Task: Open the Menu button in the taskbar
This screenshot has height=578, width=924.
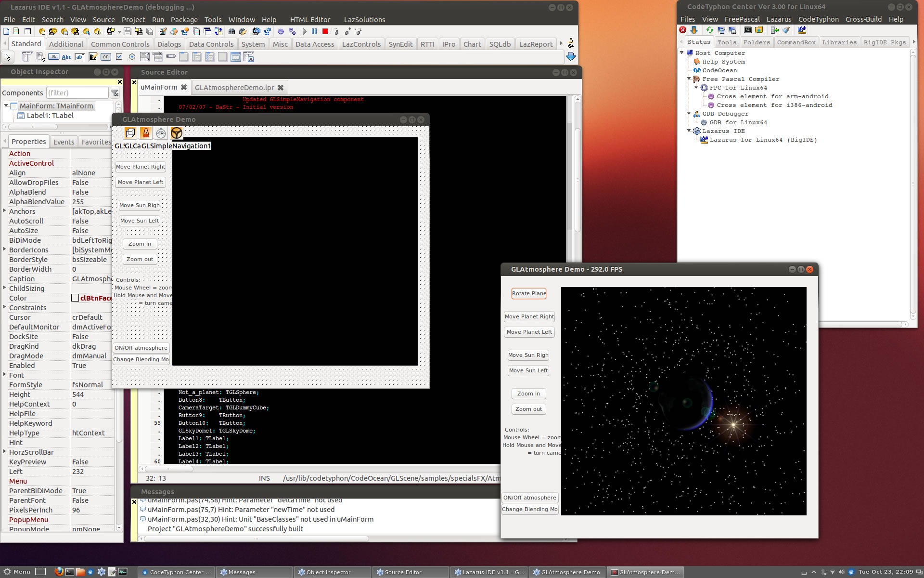Action: pyautogui.click(x=17, y=572)
